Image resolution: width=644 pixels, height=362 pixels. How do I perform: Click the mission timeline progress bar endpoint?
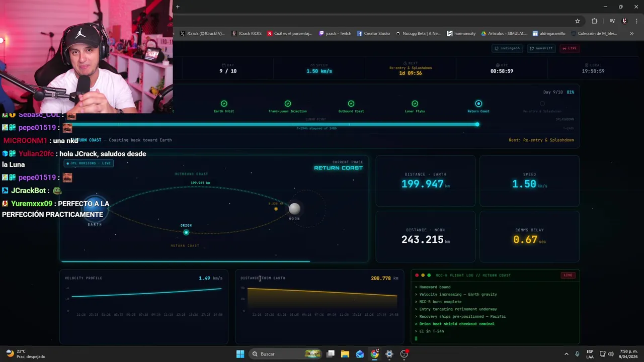[477, 124]
